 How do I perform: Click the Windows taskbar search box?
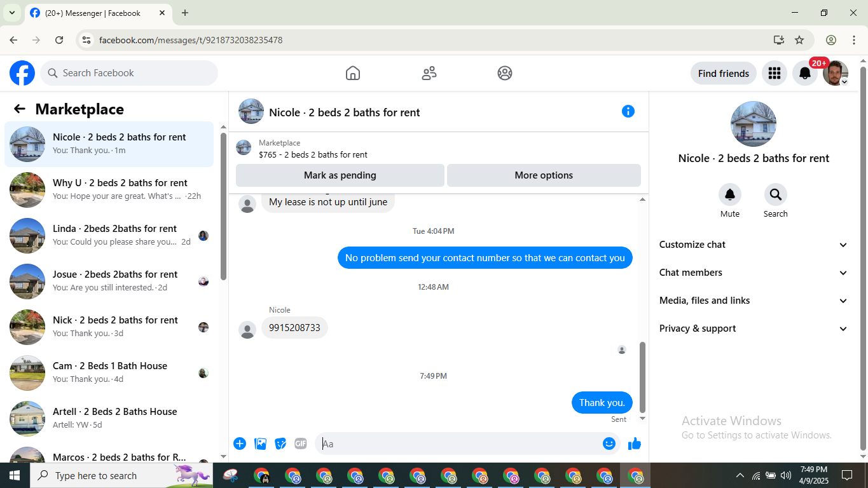(x=121, y=475)
